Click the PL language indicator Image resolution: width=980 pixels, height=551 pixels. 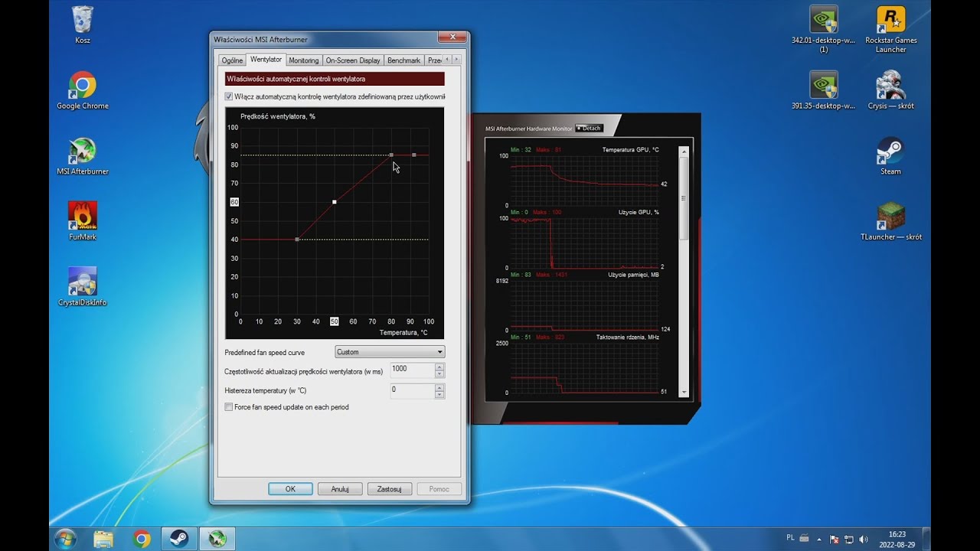pyautogui.click(x=789, y=538)
